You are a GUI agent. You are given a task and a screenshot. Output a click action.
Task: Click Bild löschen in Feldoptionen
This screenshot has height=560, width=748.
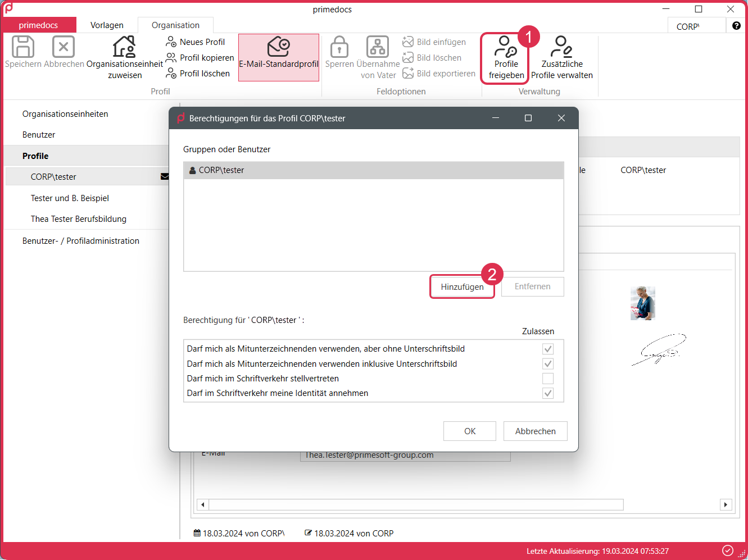click(x=432, y=58)
